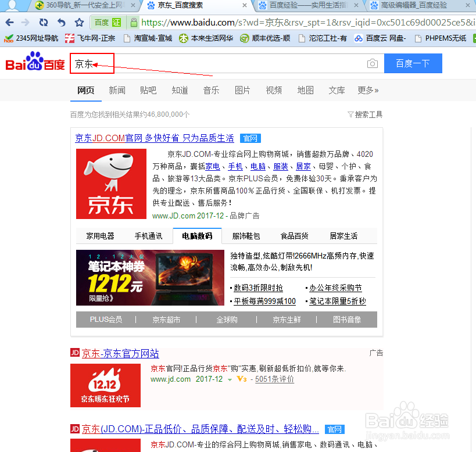Image resolution: width=476 pixels, height=452 pixels.
Task: Reload the page with refresh icon
Action: tap(44, 22)
